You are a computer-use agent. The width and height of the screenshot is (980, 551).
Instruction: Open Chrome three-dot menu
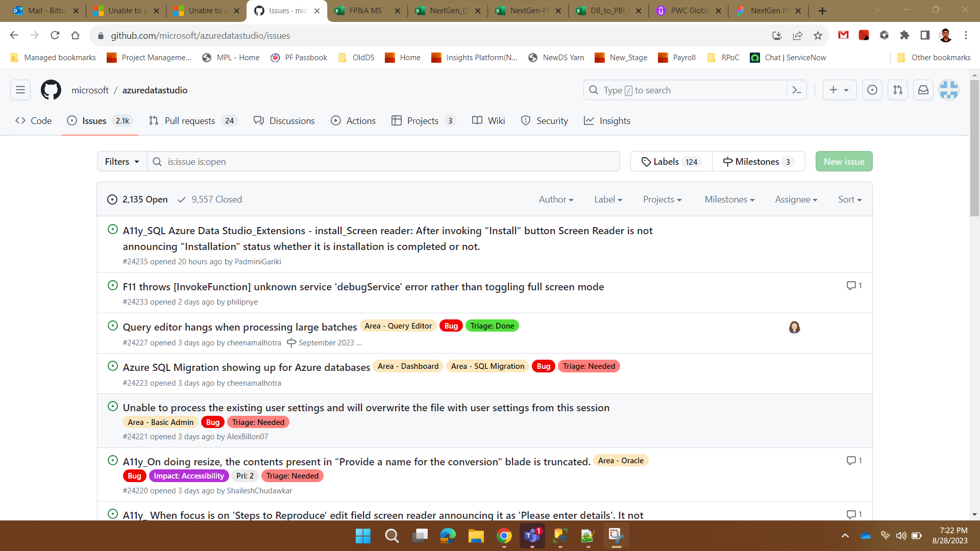(x=966, y=35)
